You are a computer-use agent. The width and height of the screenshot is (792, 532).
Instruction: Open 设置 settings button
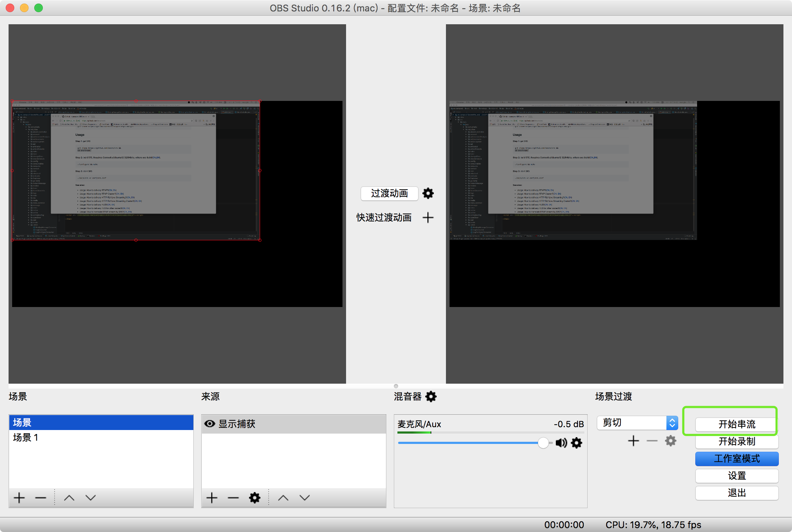tap(737, 476)
